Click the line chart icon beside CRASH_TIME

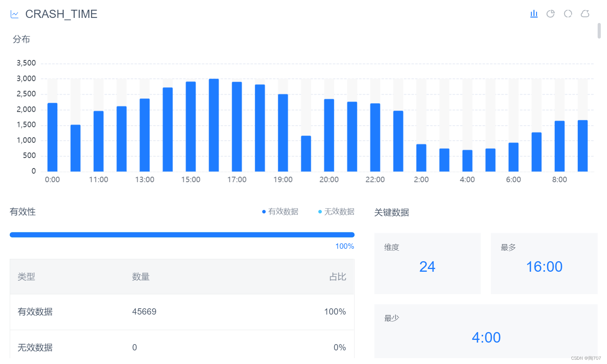pos(14,14)
